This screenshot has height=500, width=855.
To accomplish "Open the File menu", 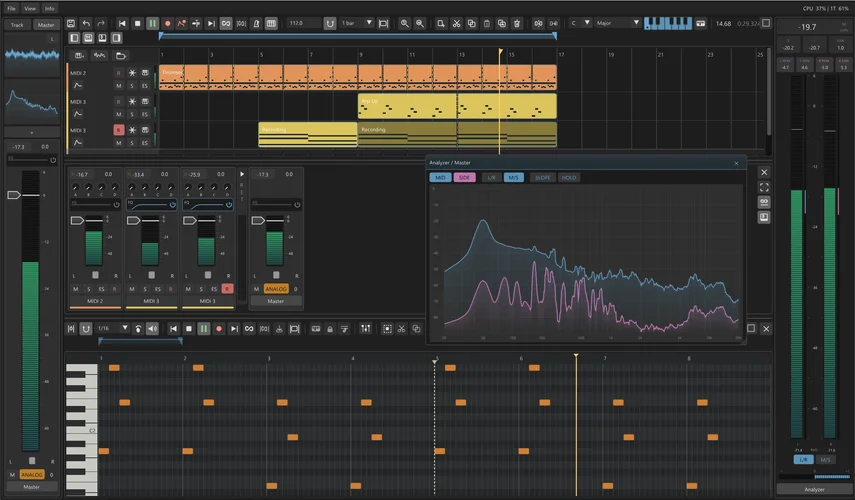I will click(11, 8).
